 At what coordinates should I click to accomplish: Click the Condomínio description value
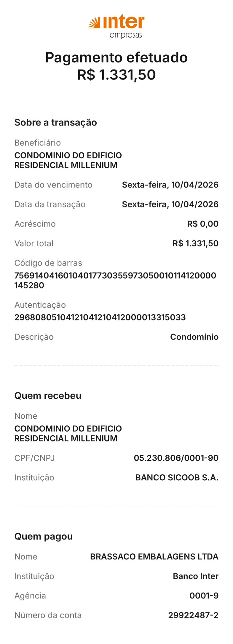pos(194,337)
